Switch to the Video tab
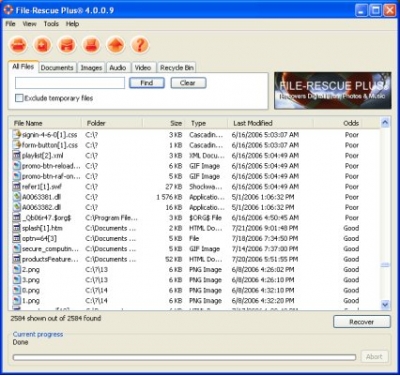 click(143, 68)
